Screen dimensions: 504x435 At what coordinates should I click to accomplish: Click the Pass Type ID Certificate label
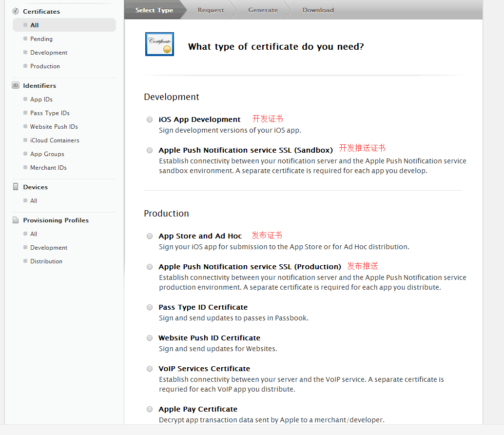(x=203, y=307)
